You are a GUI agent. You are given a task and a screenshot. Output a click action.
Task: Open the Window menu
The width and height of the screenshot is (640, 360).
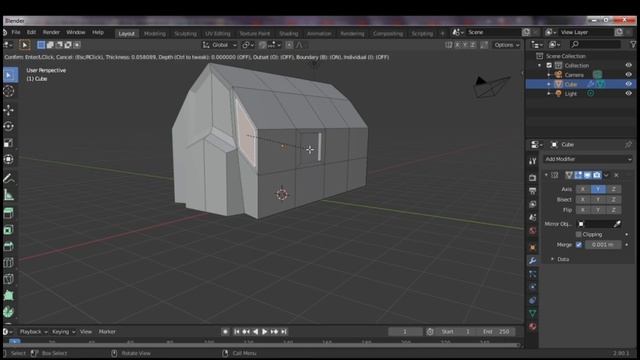pos(76,32)
